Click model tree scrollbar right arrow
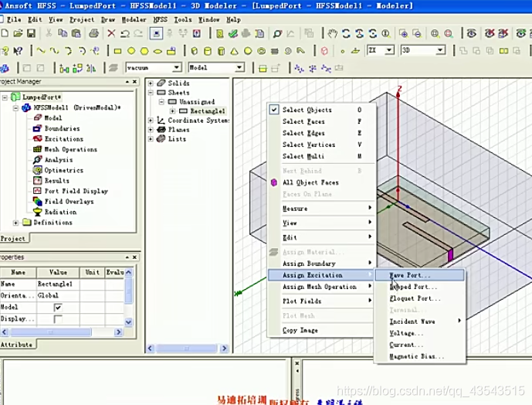Viewport: 532px width, 405px height. coord(224,349)
